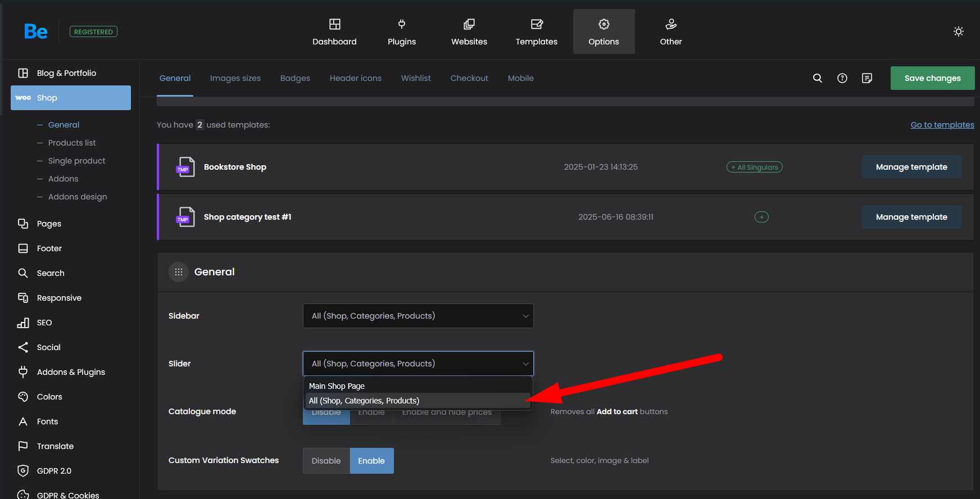Click the search magnifier icon in toolbar
Image resolution: width=980 pixels, height=499 pixels.
click(818, 78)
